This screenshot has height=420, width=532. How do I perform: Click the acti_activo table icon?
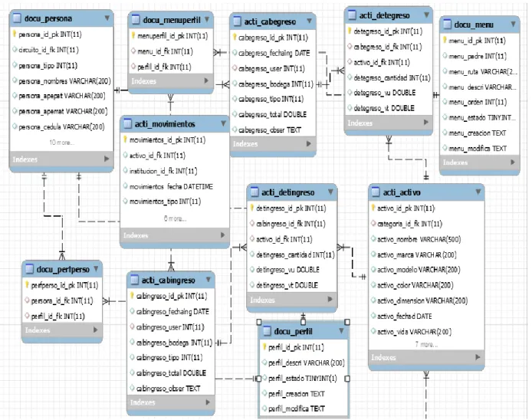376,192
